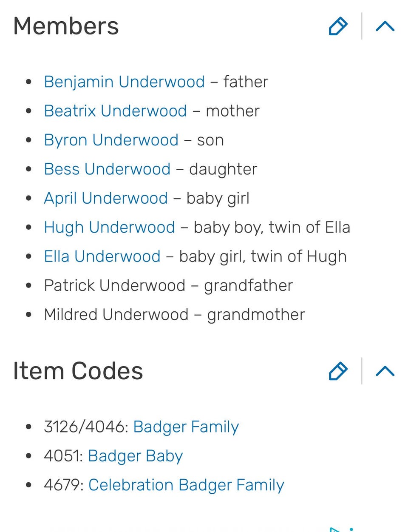This screenshot has height=532, width=408.
Task: Open Benjamin Underwood's page
Action: [x=124, y=82]
